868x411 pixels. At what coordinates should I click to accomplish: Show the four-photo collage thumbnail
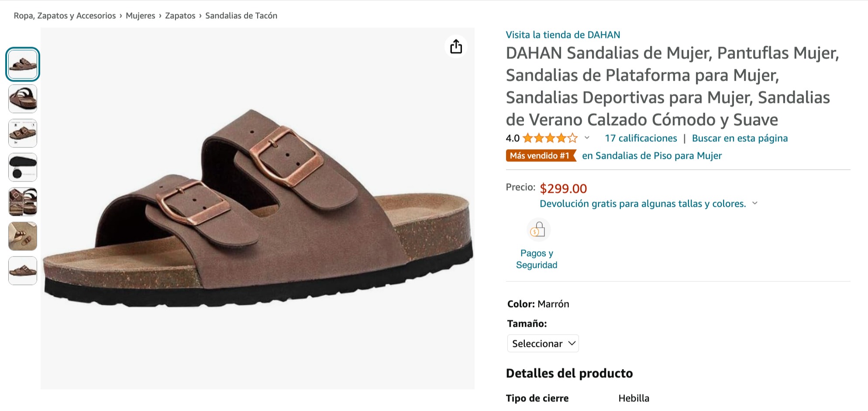(x=23, y=202)
